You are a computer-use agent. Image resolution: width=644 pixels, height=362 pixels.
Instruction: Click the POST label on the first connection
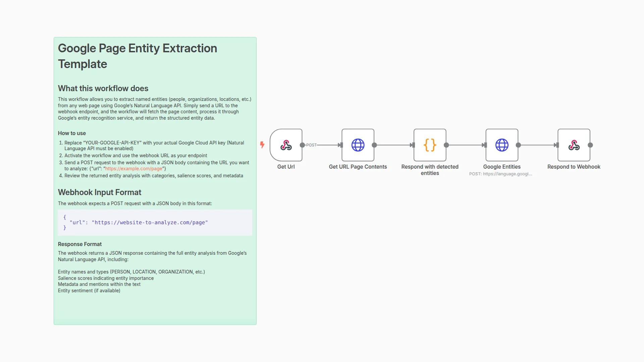[311, 145]
